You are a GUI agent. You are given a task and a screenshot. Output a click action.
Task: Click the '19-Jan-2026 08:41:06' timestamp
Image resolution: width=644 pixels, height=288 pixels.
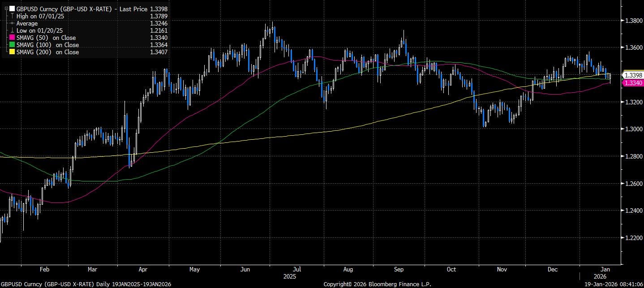[614, 284]
